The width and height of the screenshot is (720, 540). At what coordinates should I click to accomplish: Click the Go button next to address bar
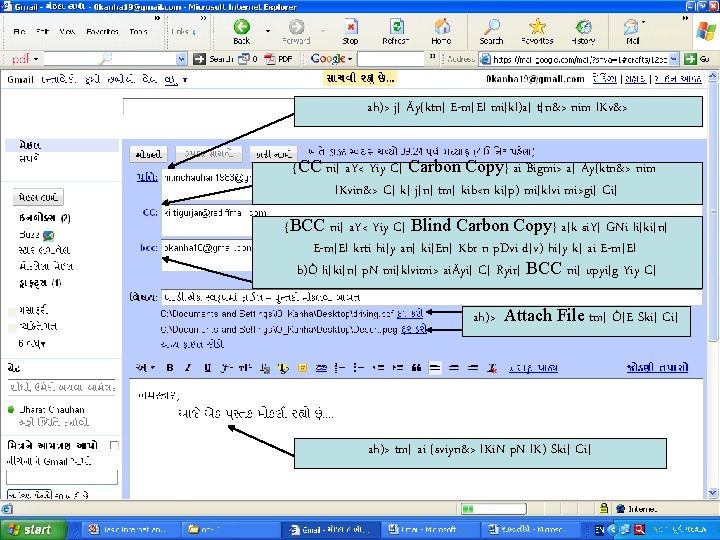click(697, 59)
